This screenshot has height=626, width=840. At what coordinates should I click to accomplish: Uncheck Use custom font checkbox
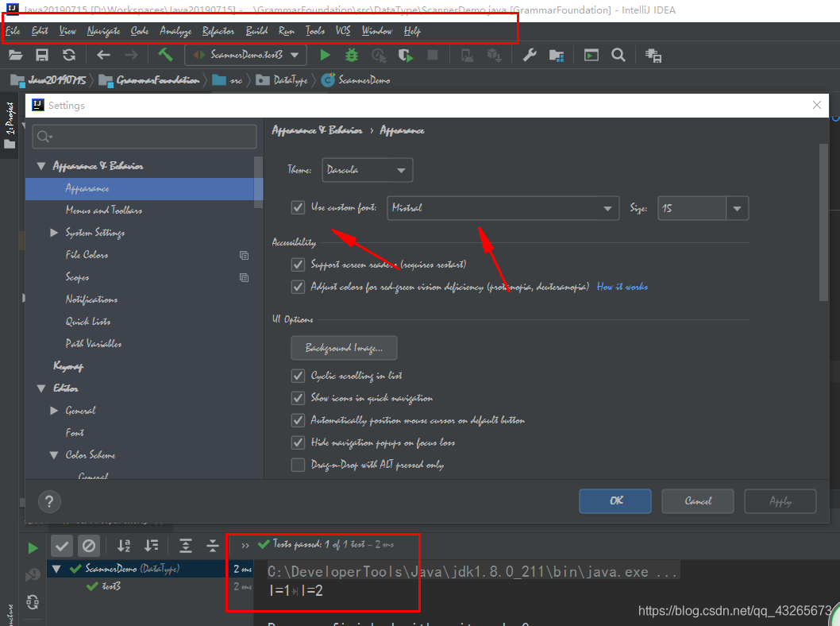[298, 207]
